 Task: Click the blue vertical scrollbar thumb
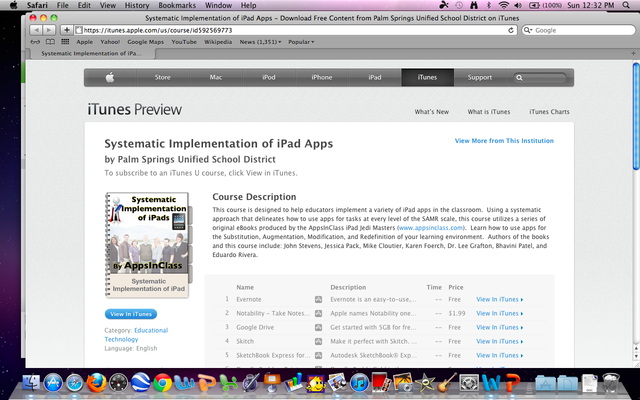pyautogui.click(x=636, y=116)
